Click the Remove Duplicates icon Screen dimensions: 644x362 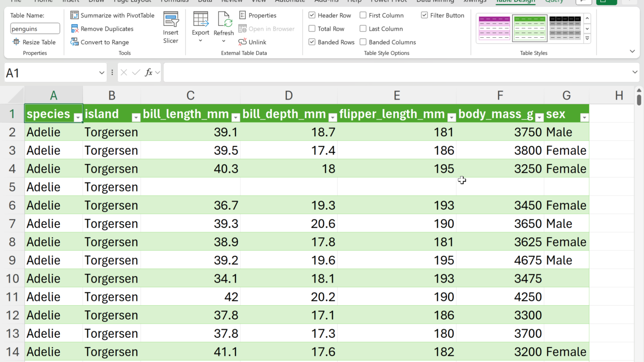pos(74,29)
